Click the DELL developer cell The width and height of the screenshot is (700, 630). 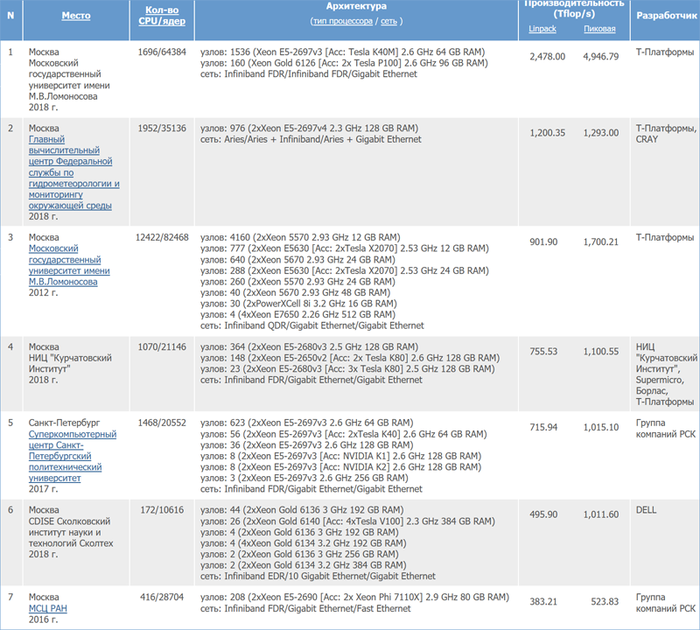click(x=647, y=509)
